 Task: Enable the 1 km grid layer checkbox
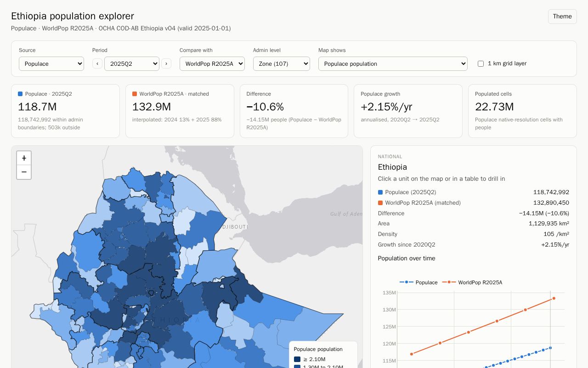(481, 64)
